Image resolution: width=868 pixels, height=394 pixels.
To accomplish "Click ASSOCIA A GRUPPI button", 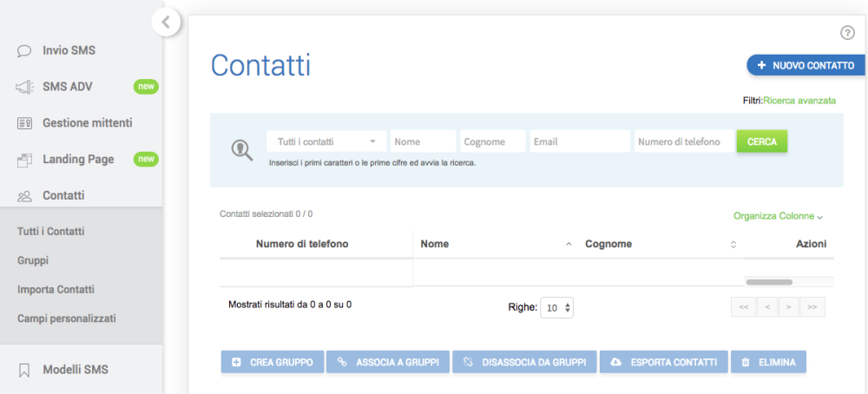I will [x=388, y=363].
